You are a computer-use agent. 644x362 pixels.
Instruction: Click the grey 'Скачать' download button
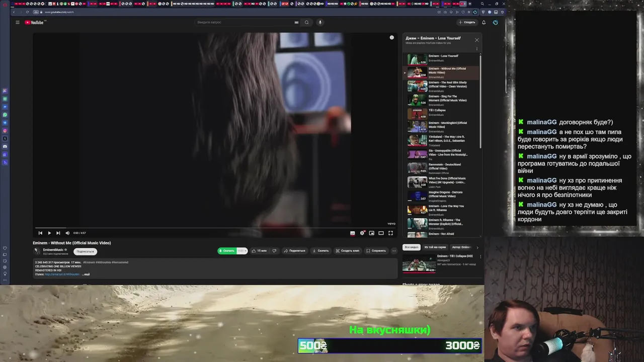coord(320,251)
